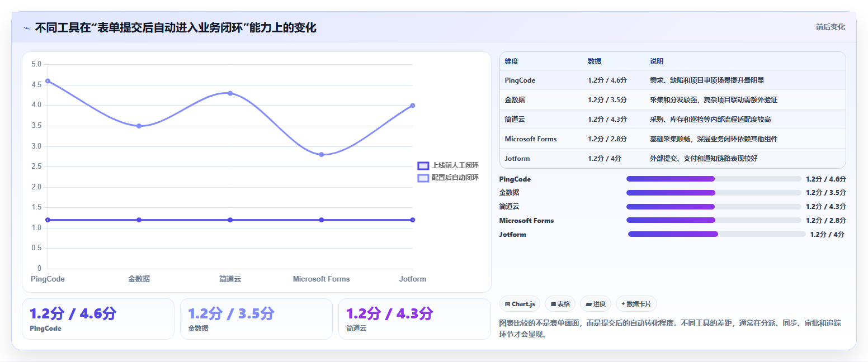This screenshot has width=868, height=362.
Task: Toggle the 配置后自动闭环 legend swatch
Action: pyautogui.click(x=423, y=178)
